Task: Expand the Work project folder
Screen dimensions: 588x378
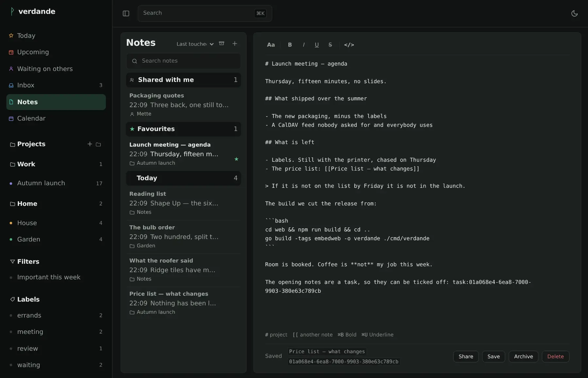Action: [x=56, y=164]
